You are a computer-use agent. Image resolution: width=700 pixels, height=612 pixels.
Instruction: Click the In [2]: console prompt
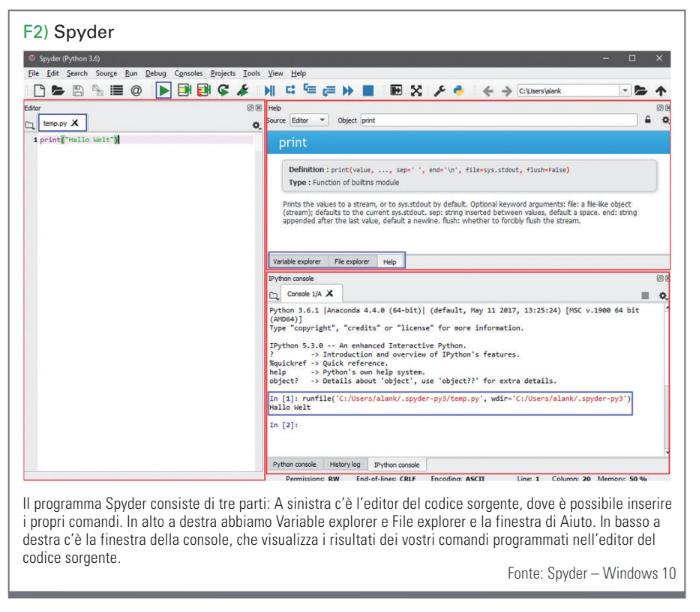click(283, 425)
